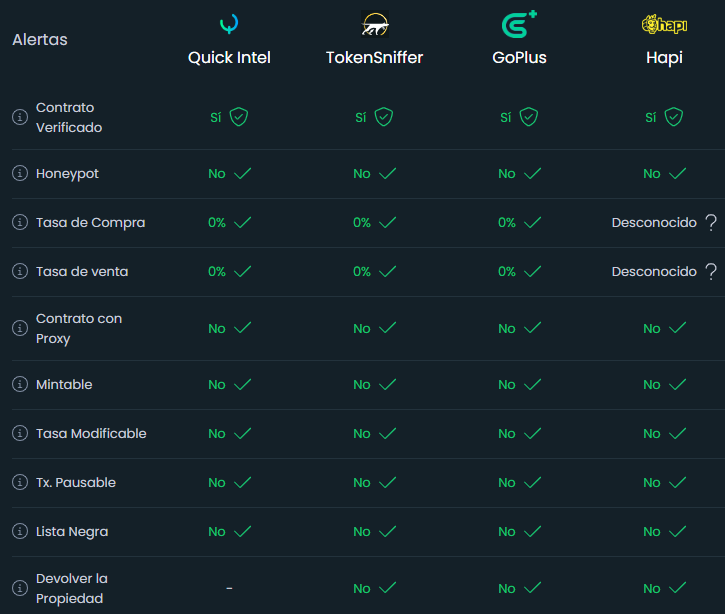Click the TokenSniffer column header
The width and height of the screenshot is (725, 614).
pos(375,58)
